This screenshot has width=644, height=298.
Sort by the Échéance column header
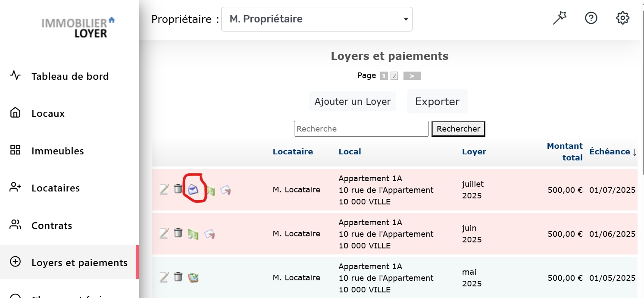pos(610,151)
